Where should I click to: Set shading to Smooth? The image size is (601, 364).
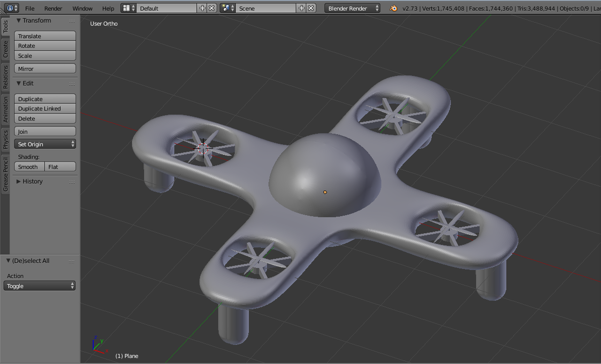(30, 167)
